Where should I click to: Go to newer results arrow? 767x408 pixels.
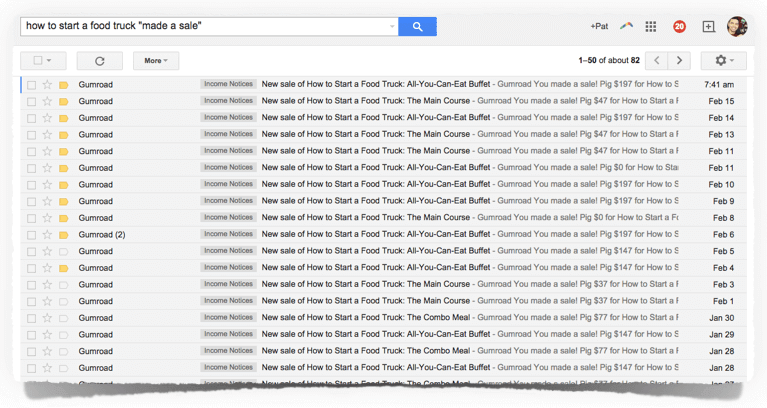[656, 60]
